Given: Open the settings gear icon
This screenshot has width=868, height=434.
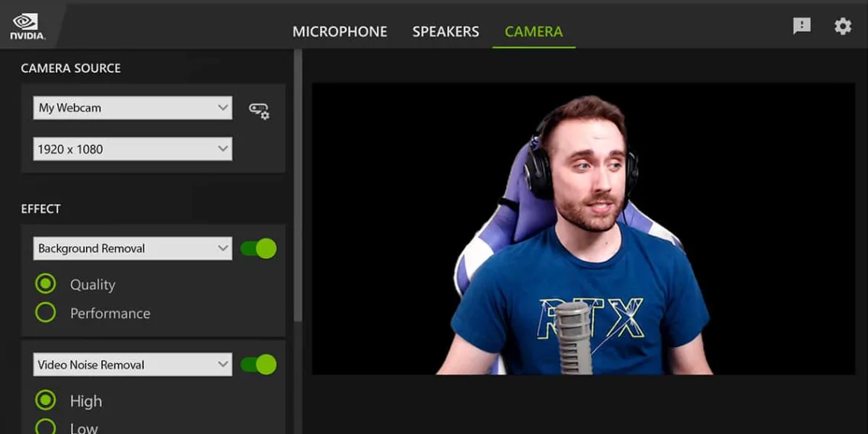Looking at the screenshot, I should (x=843, y=25).
